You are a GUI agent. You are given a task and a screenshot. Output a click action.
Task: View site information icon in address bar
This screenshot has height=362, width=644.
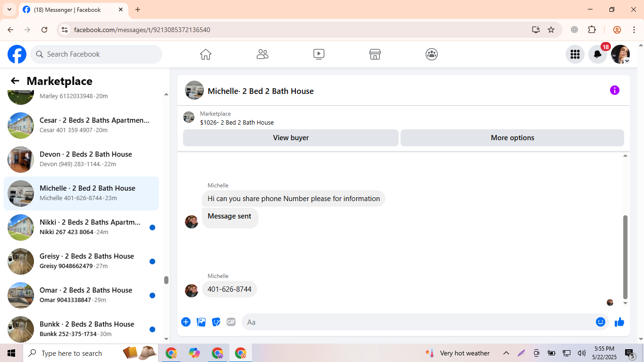click(65, 30)
